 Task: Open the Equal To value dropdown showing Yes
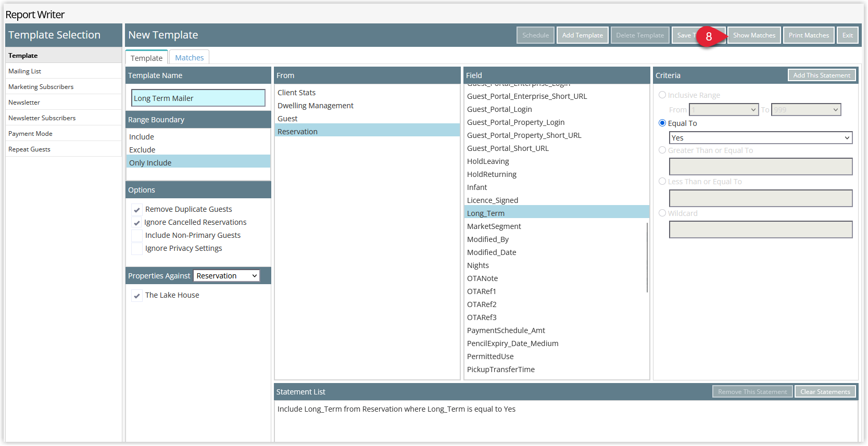tap(760, 138)
